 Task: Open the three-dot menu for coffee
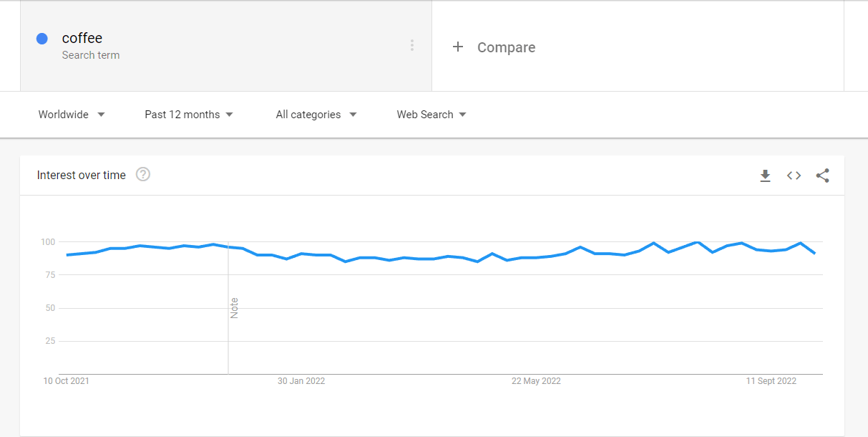412,45
